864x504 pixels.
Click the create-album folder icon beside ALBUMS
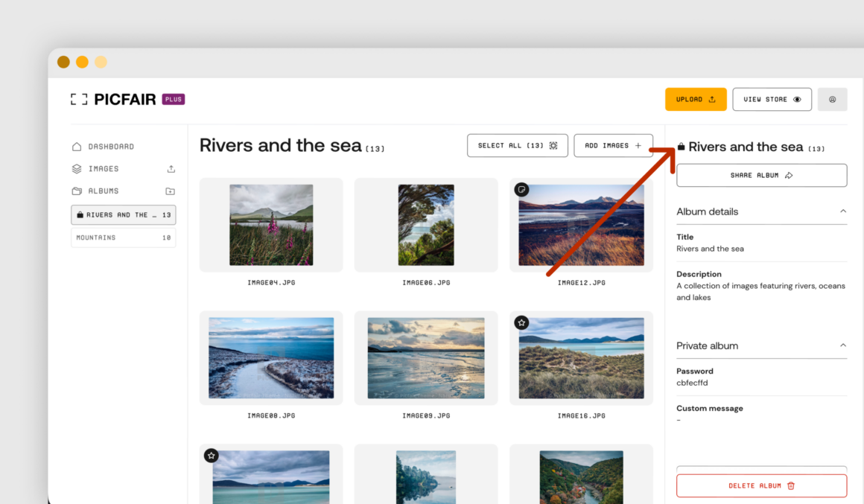point(169,191)
